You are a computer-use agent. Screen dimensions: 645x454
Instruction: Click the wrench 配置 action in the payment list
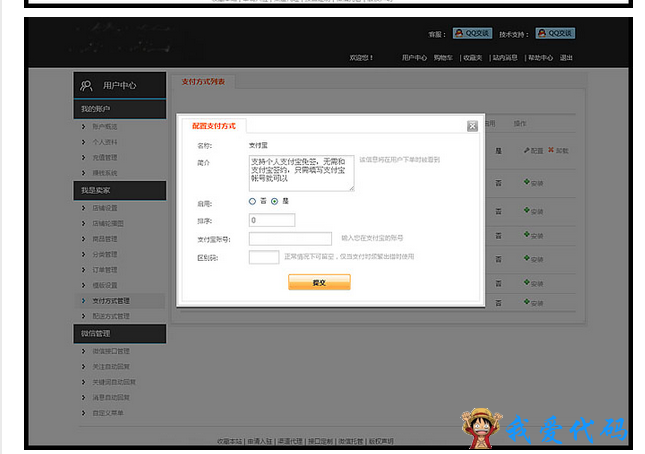coord(533,151)
